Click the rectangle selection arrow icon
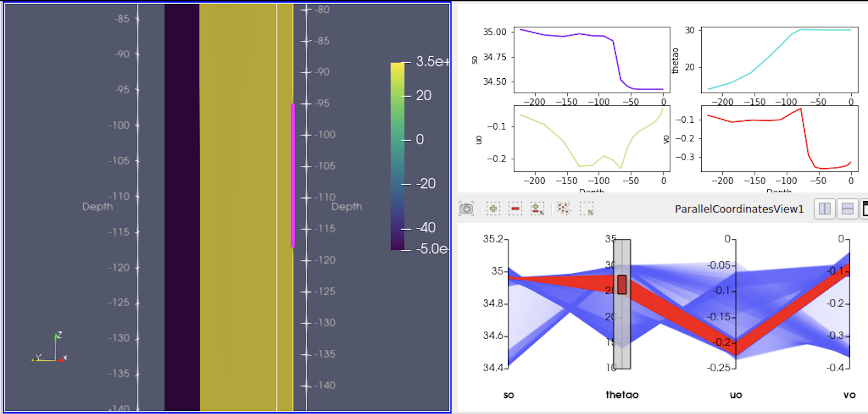This screenshot has height=414, width=868. pyautogui.click(x=587, y=209)
